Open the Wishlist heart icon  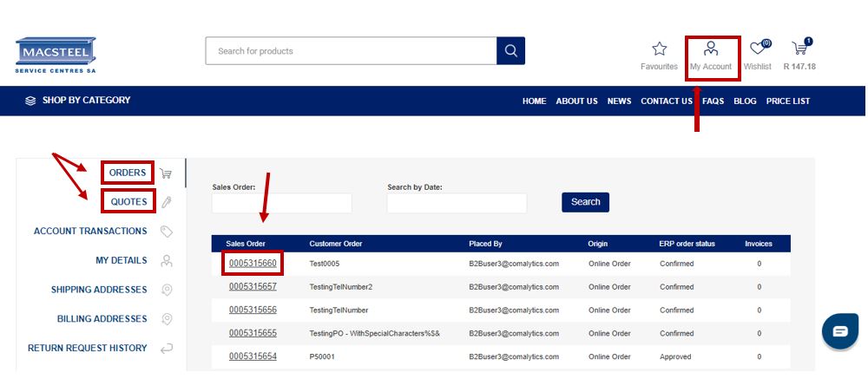click(759, 49)
